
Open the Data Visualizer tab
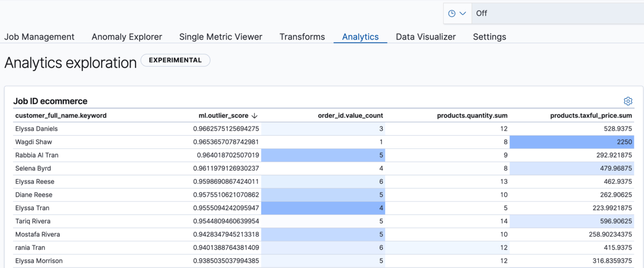(426, 37)
